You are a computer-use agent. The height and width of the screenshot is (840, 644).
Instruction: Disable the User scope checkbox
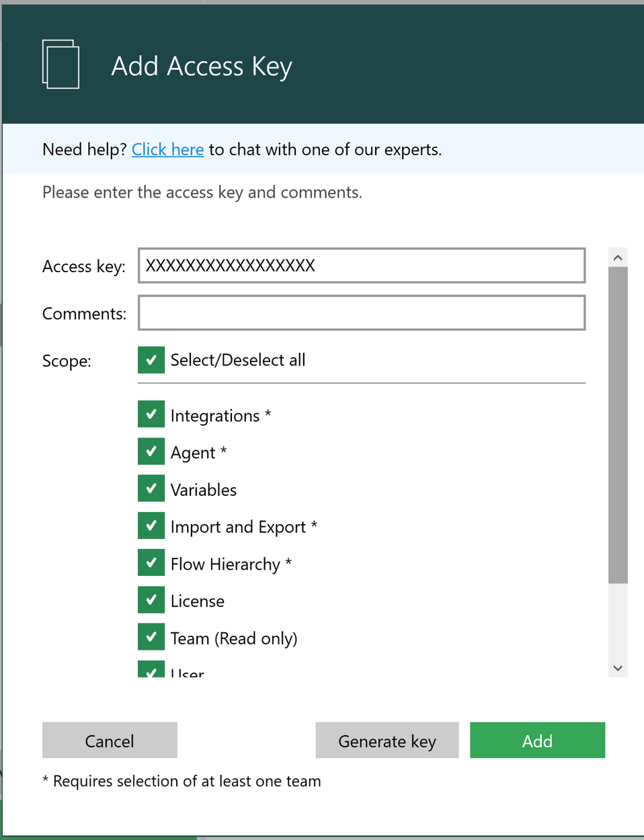pos(151,672)
